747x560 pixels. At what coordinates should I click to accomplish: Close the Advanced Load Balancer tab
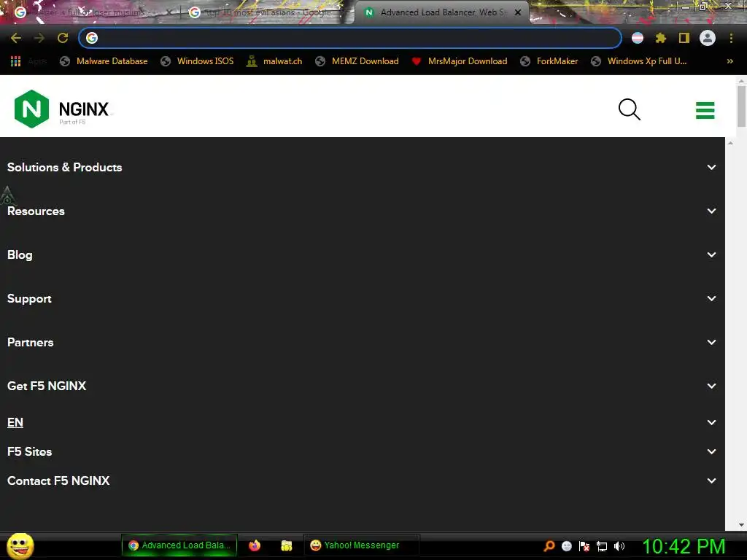click(518, 12)
